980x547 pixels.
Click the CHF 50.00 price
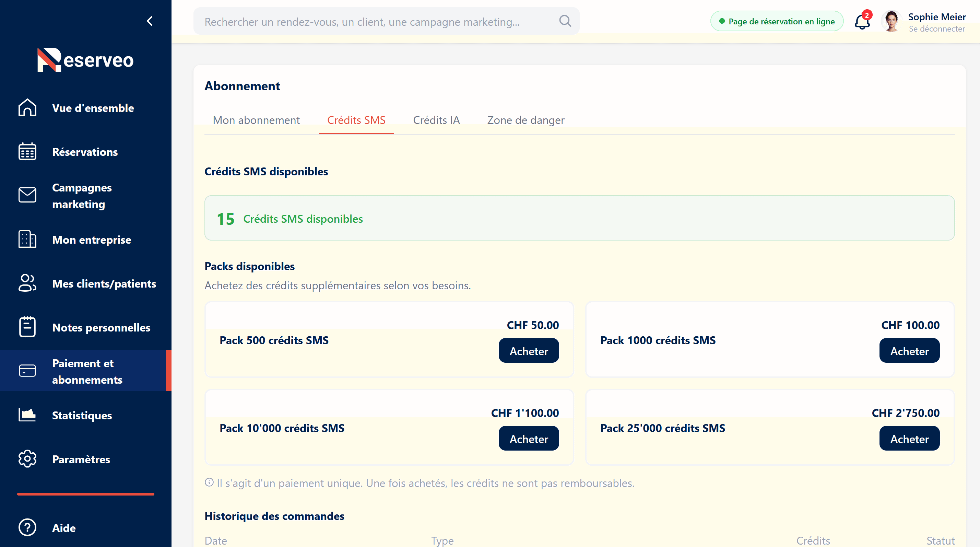[533, 325]
